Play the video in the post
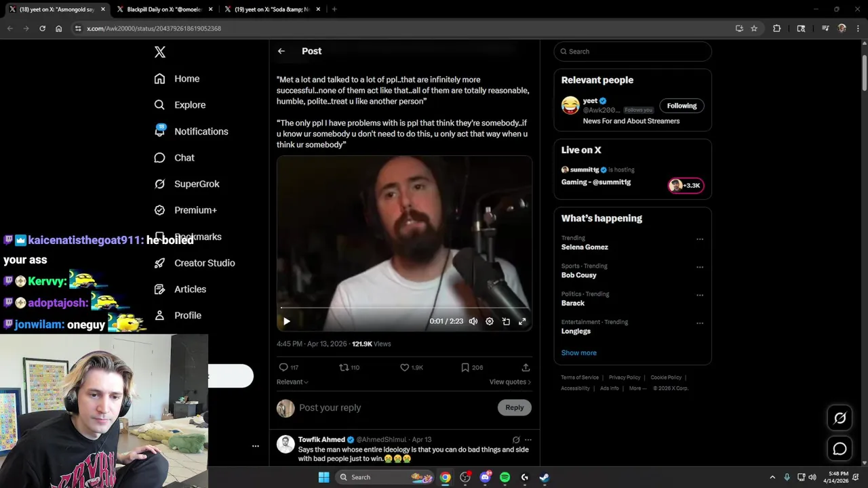The width and height of the screenshot is (868, 488). tap(286, 321)
